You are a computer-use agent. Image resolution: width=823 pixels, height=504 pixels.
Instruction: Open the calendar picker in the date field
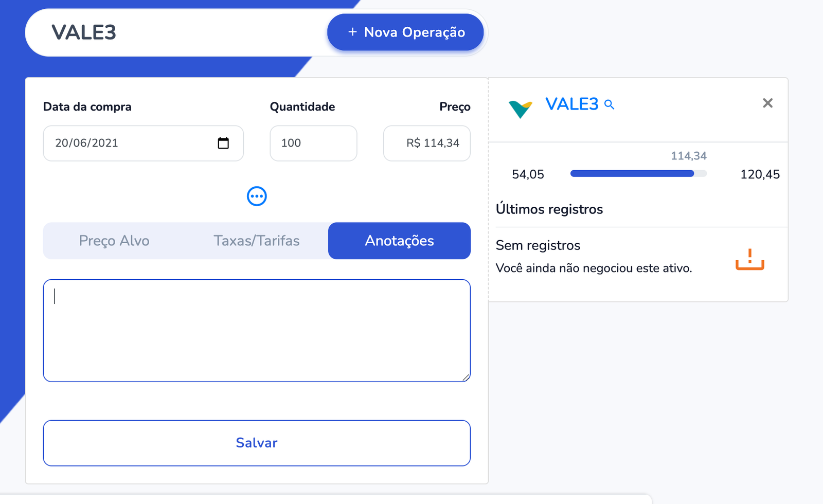pos(223,143)
